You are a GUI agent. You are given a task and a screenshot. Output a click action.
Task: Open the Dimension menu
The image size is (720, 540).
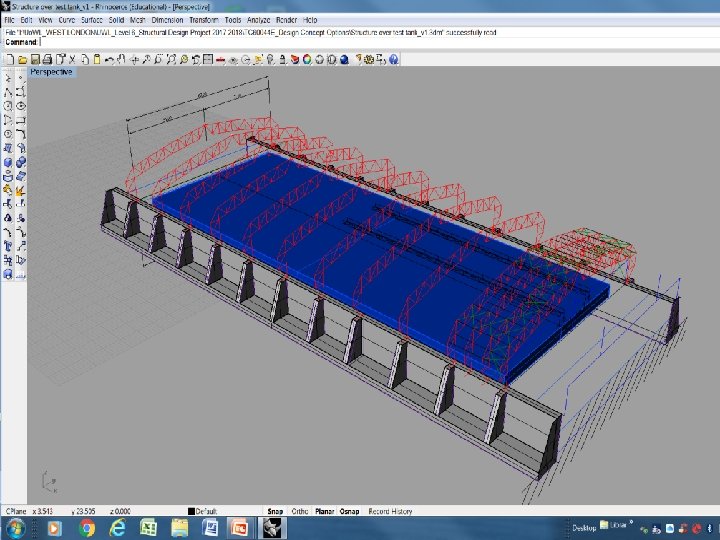pyautogui.click(x=167, y=20)
